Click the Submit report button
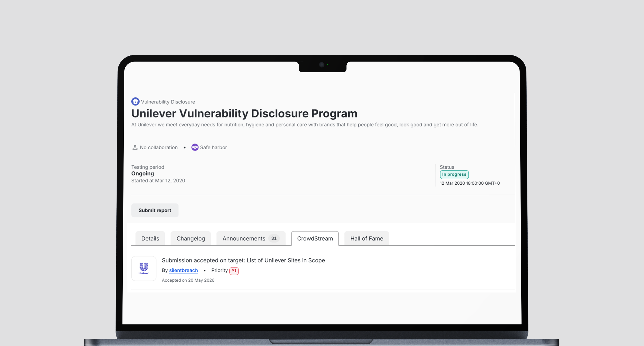644x346 pixels. pyautogui.click(x=155, y=210)
